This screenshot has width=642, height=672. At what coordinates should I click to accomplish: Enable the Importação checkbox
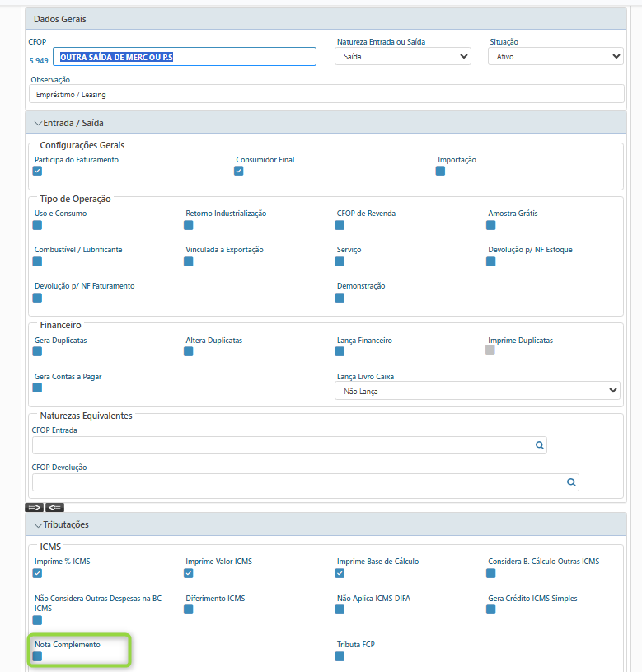point(441,172)
